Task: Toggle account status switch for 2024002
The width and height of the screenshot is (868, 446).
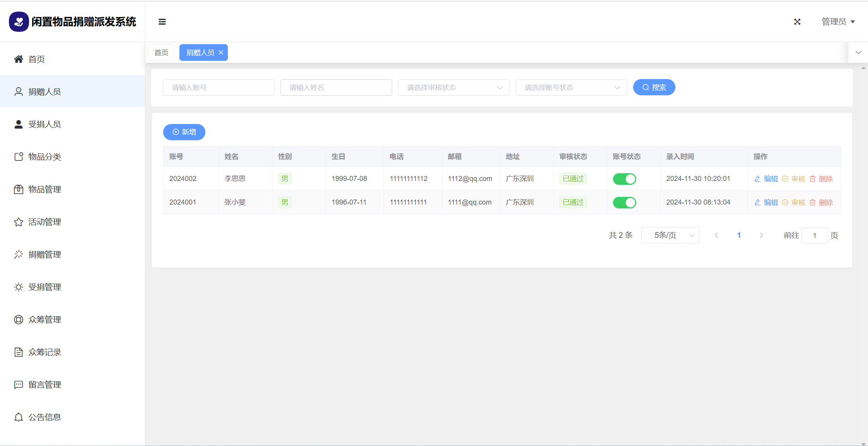Action: [624, 179]
